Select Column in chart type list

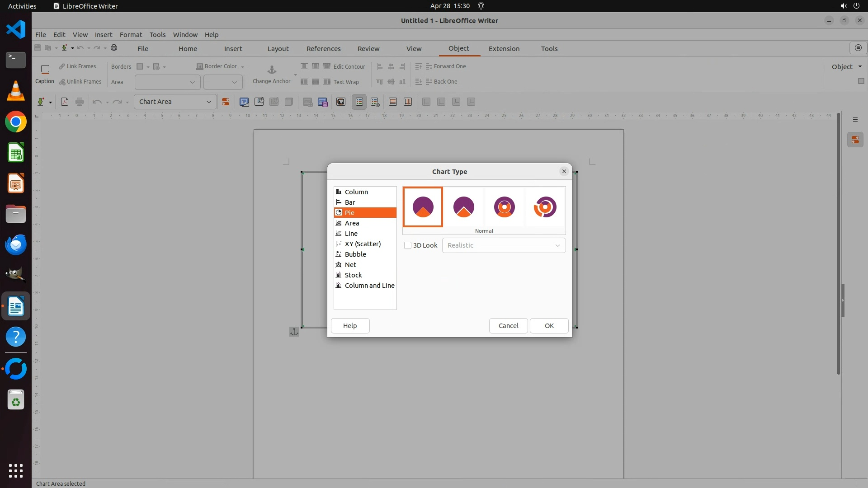point(356,192)
